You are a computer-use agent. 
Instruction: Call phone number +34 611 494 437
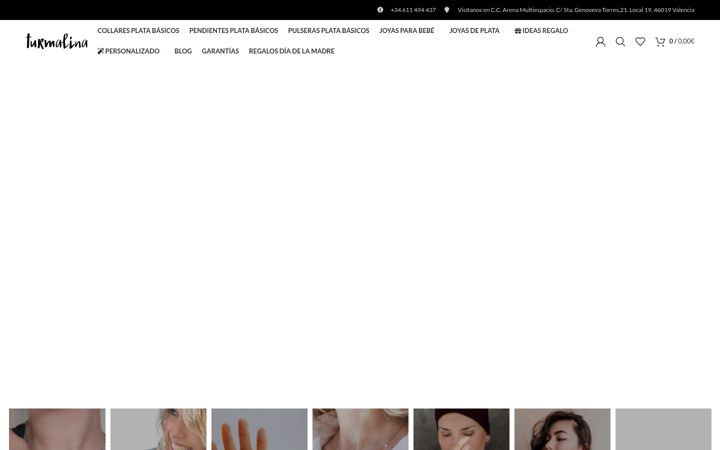pos(413,10)
